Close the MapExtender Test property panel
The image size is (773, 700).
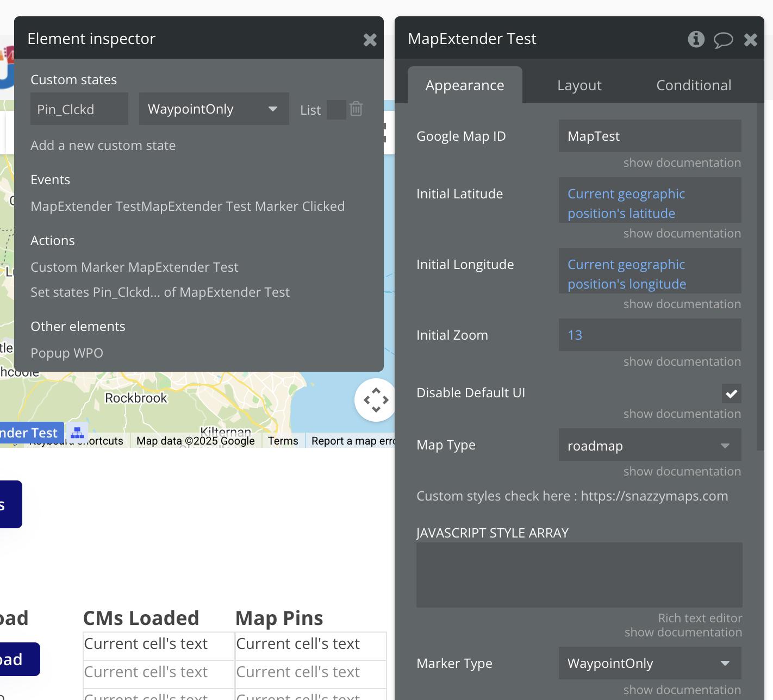751,40
